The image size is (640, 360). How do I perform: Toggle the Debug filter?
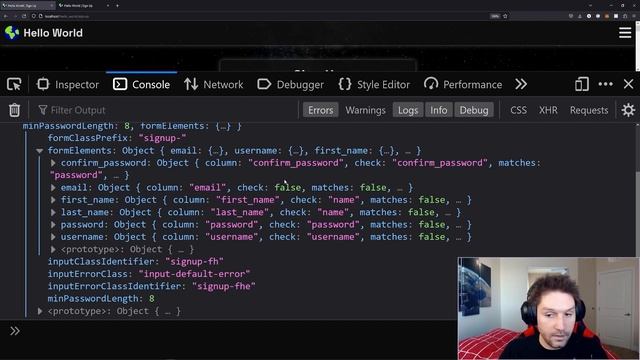click(x=474, y=110)
